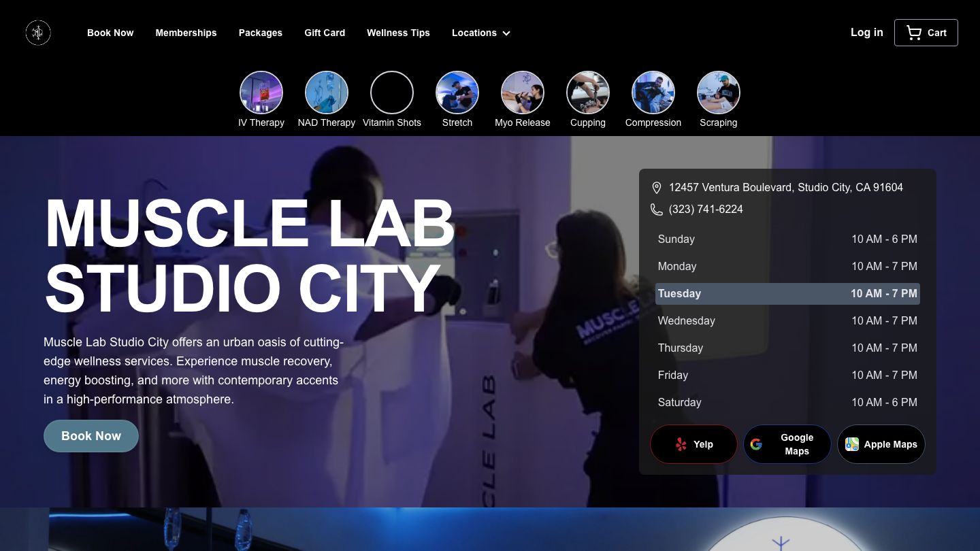
Task: Open the shopping cart
Action: tap(926, 32)
